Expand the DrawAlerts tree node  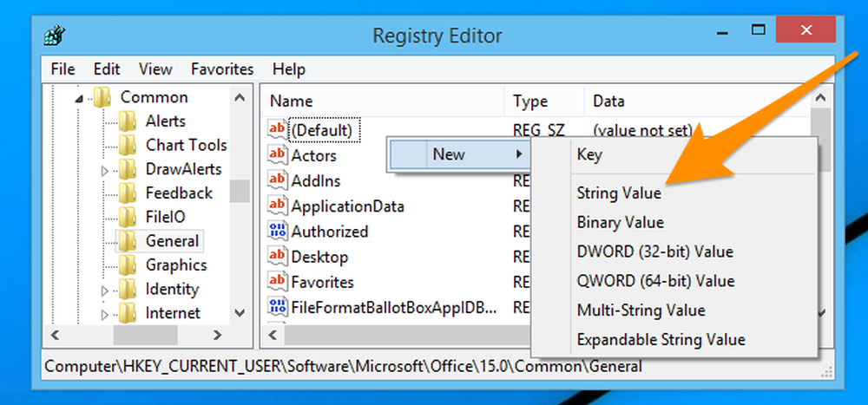click(x=105, y=171)
